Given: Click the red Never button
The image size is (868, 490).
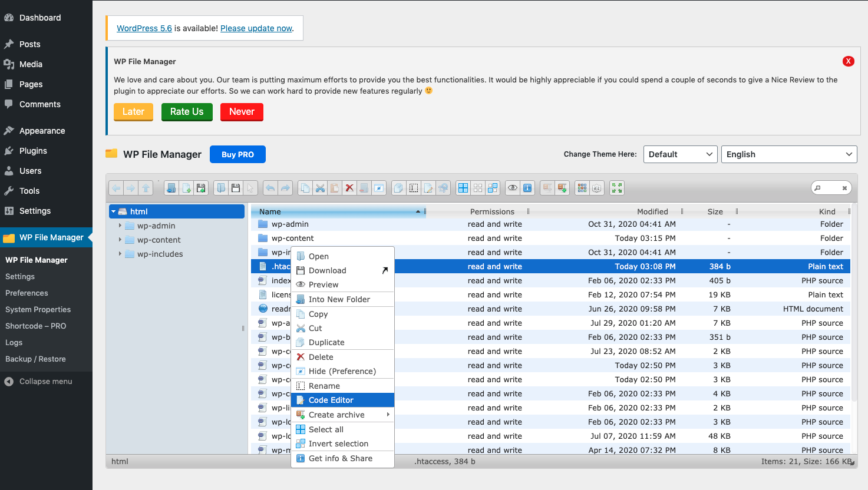Looking at the screenshot, I should (242, 112).
